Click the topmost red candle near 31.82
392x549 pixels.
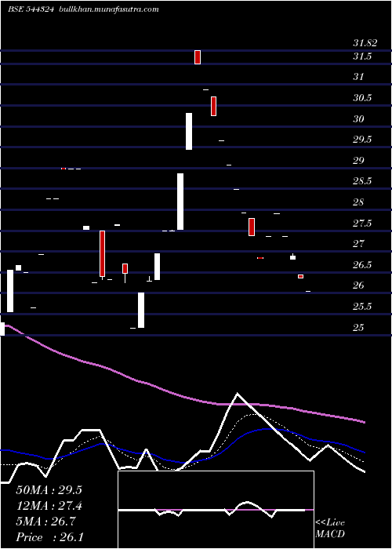coord(198,57)
